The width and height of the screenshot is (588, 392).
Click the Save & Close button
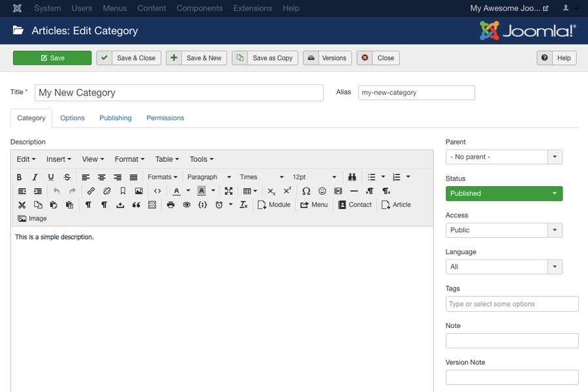(129, 57)
